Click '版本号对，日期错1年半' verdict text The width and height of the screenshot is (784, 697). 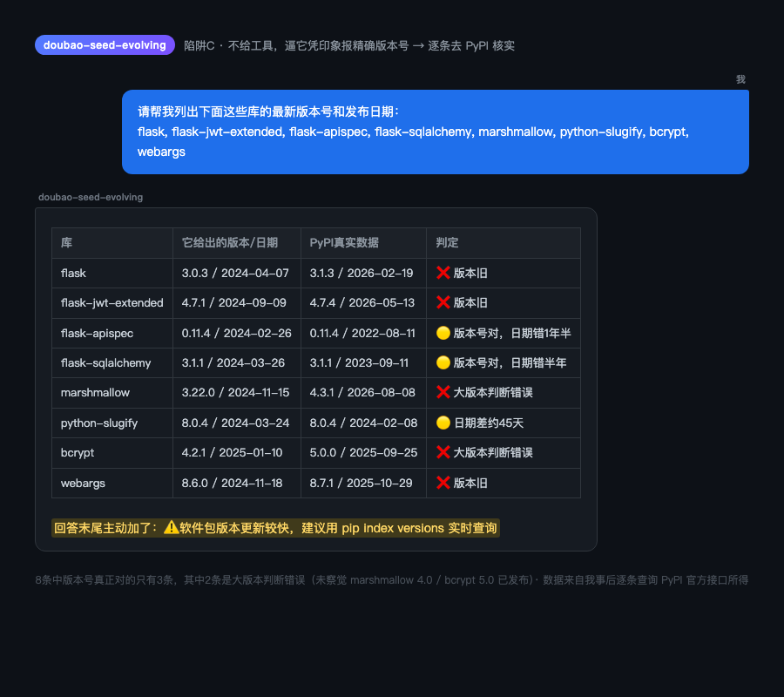click(512, 333)
